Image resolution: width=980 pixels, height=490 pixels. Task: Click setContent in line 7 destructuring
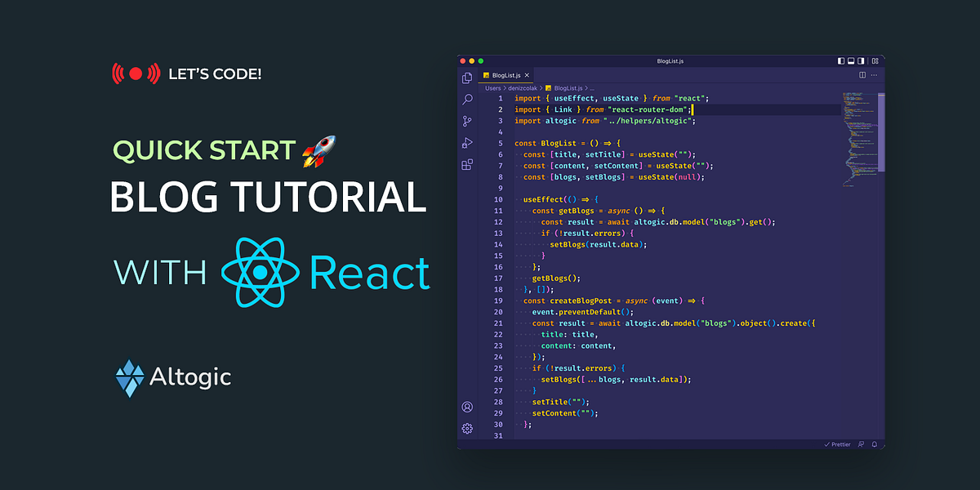click(617, 166)
